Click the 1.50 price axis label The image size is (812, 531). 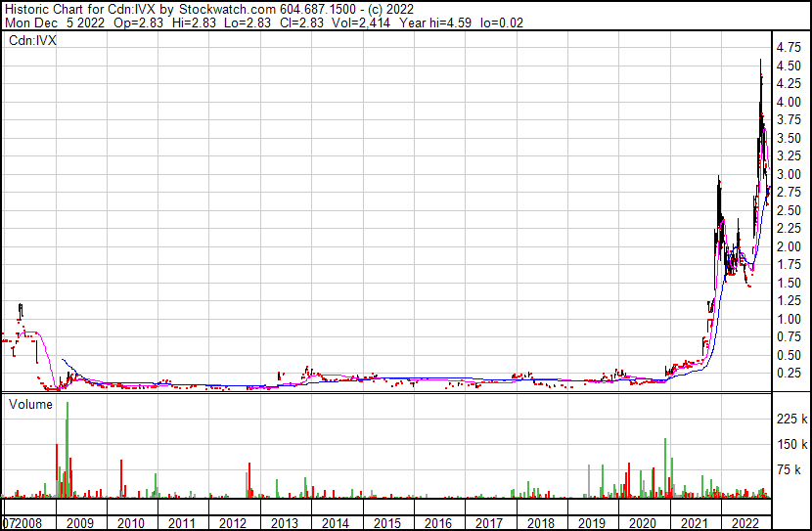coord(789,283)
